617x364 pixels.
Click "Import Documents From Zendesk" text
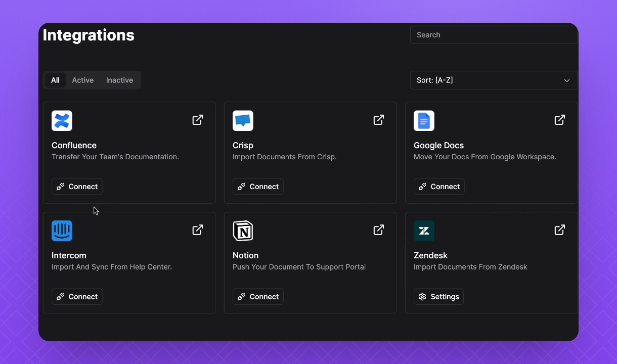(470, 267)
